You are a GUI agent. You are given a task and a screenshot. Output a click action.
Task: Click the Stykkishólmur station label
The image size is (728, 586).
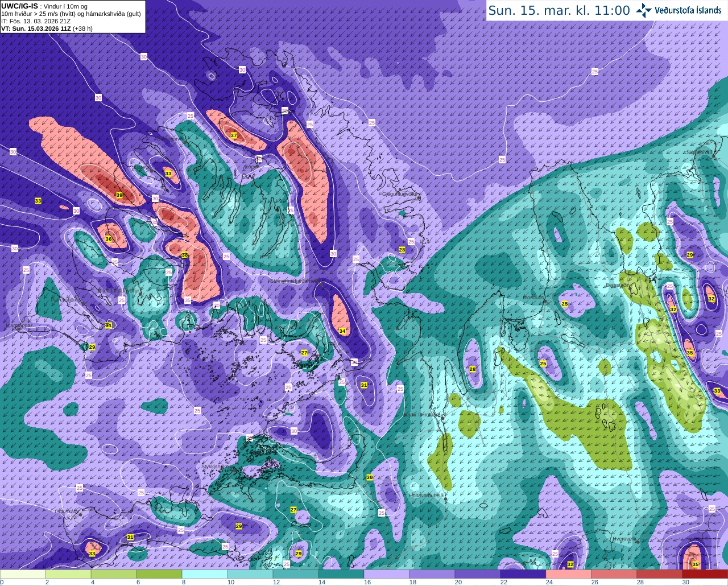click(217, 467)
